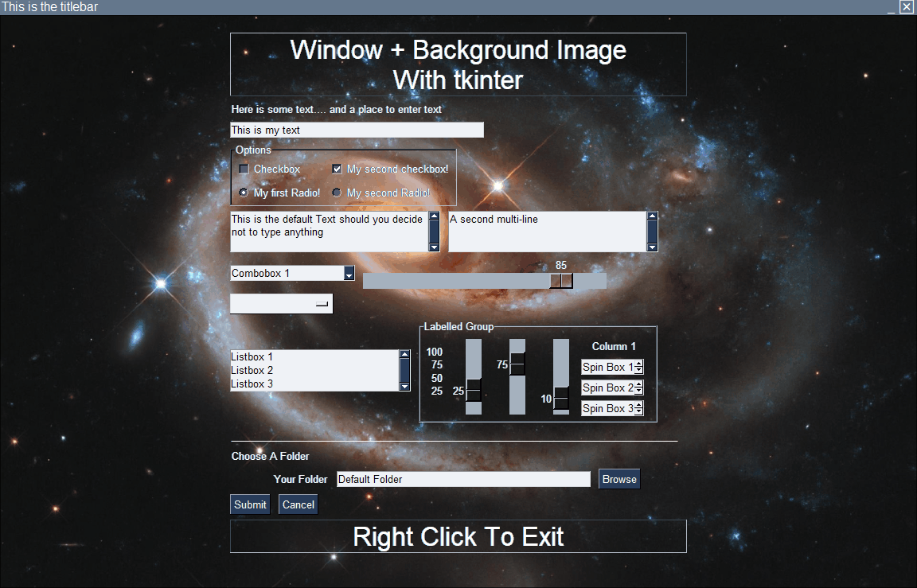
Task: Click the vertical slider handle showing 75
Action: [x=517, y=364]
